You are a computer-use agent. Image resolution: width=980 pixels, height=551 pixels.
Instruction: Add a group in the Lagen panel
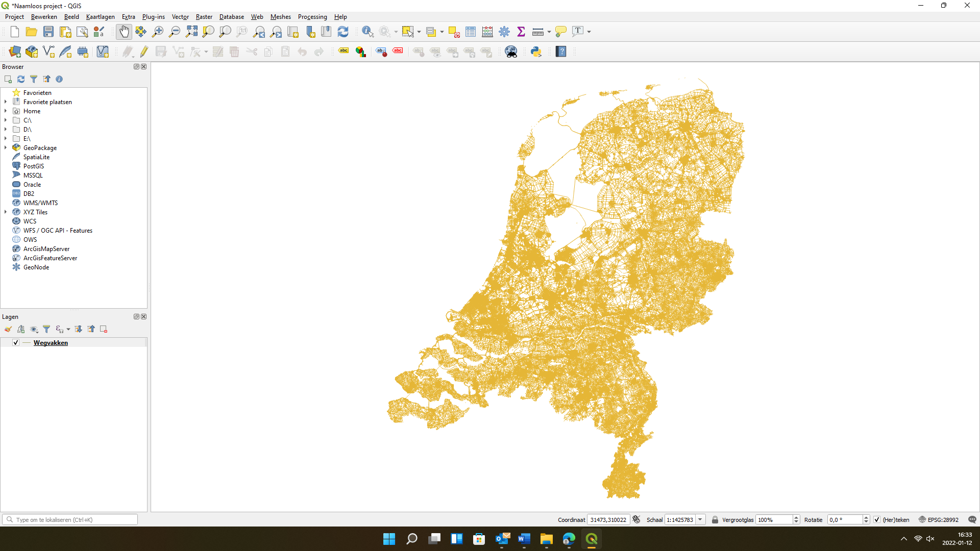click(21, 329)
